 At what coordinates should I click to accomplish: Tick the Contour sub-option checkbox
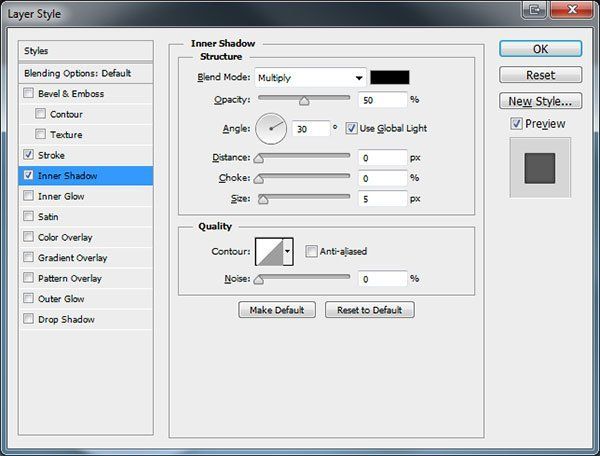pos(40,114)
